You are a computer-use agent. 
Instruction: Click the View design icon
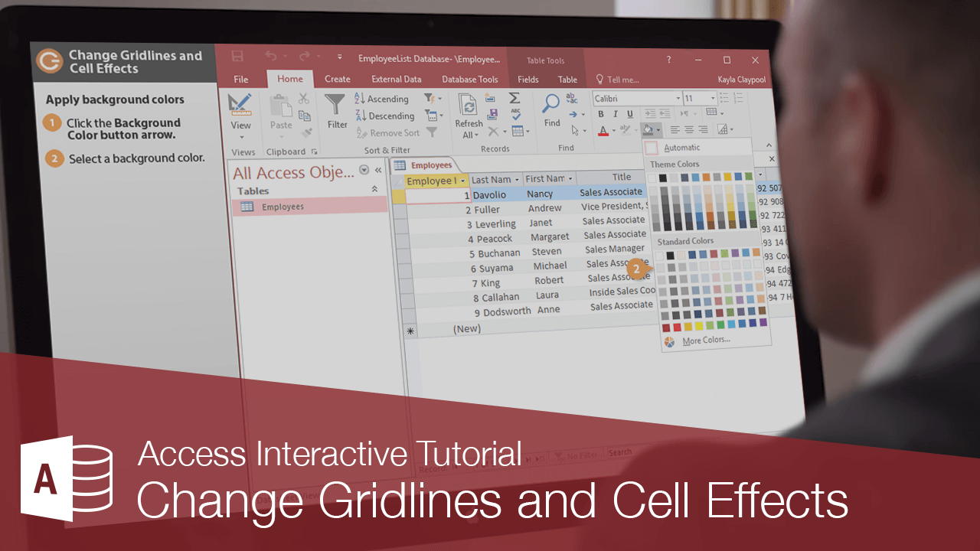coord(240,103)
